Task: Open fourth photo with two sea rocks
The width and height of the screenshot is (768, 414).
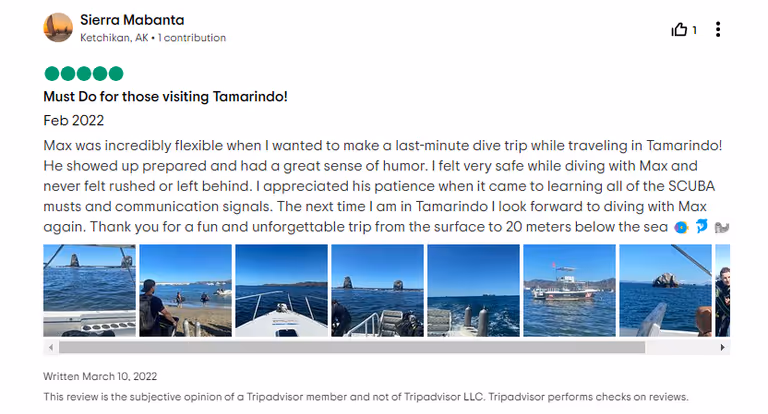Action: click(377, 290)
